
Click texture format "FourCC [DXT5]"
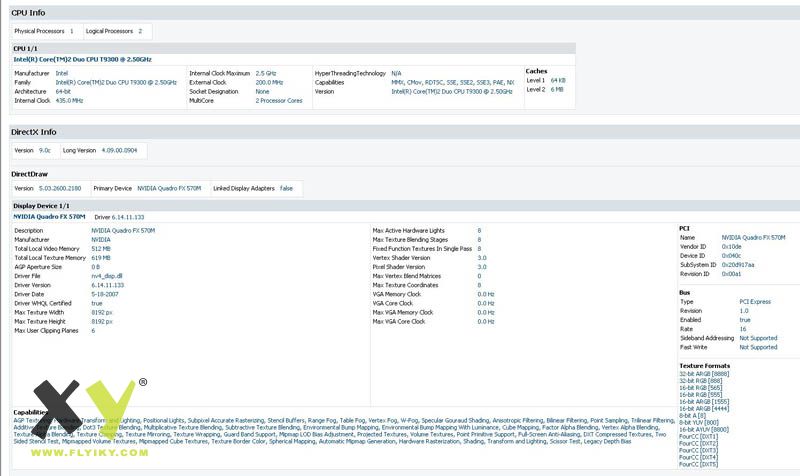pos(698,465)
